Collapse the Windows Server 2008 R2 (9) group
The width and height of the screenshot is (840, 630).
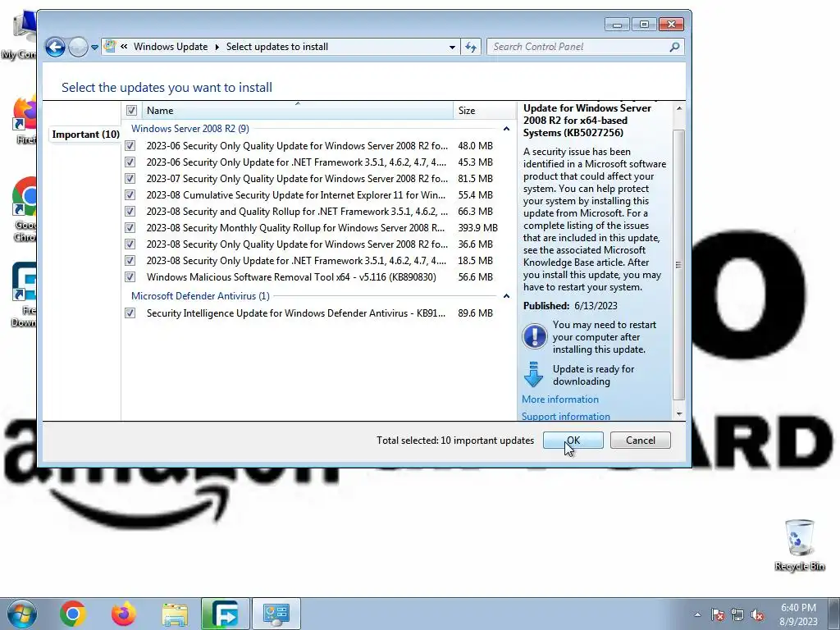(506, 129)
